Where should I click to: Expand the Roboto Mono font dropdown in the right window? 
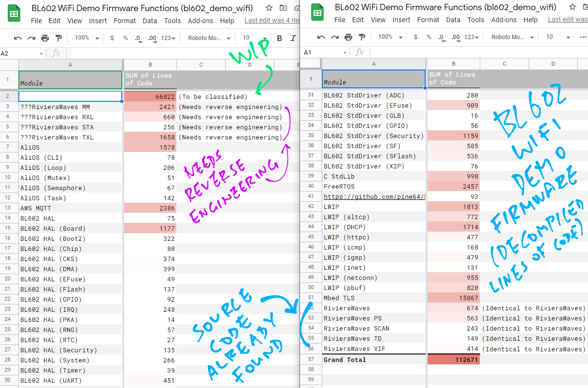pos(512,38)
